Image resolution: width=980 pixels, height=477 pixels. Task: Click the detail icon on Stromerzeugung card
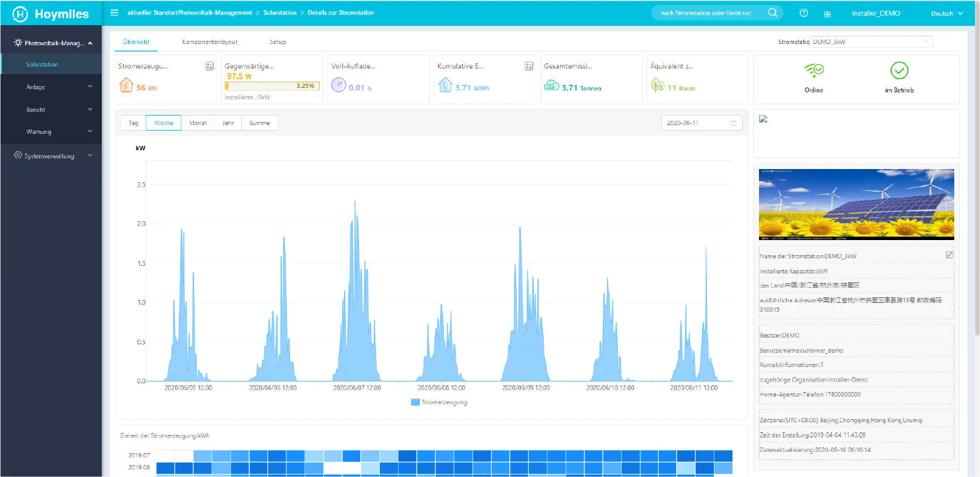[210, 66]
